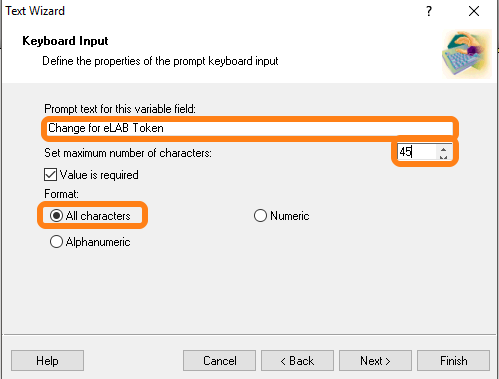Click the question mark help icon in title bar
Image resolution: width=499 pixels, height=379 pixels.
pyautogui.click(x=429, y=11)
